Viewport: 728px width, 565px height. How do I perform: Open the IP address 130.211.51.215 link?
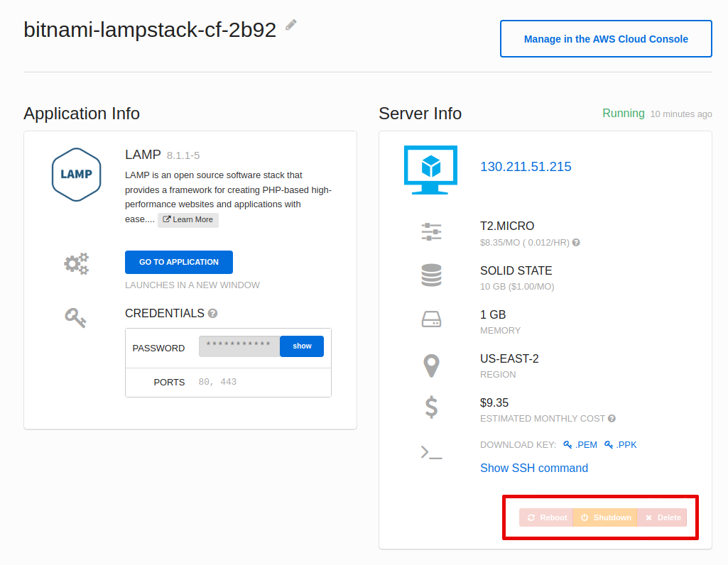point(526,167)
